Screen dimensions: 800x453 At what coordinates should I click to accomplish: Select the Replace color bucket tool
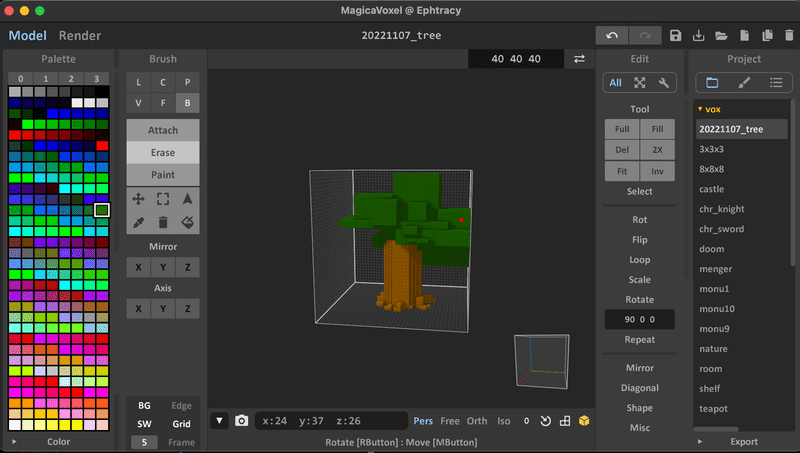[x=187, y=222]
